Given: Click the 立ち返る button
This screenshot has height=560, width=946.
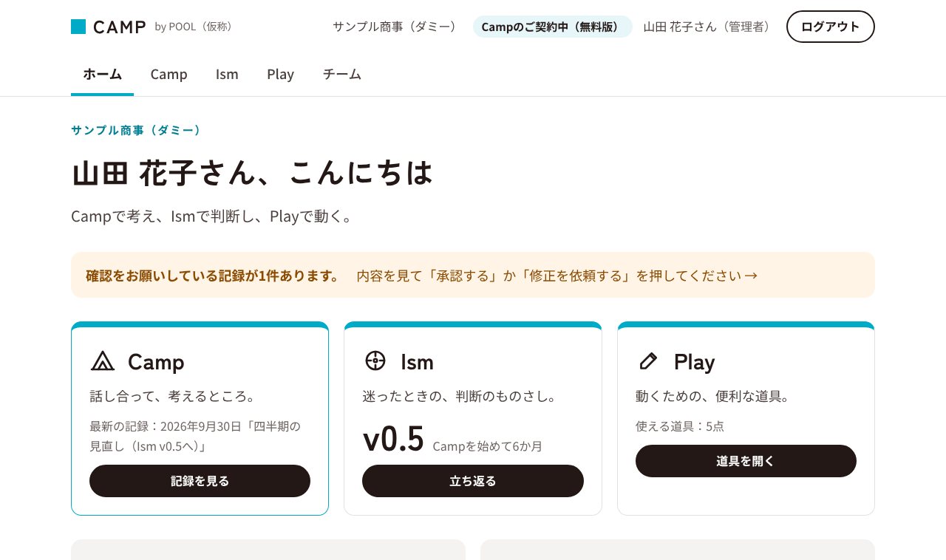Looking at the screenshot, I should point(473,481).
